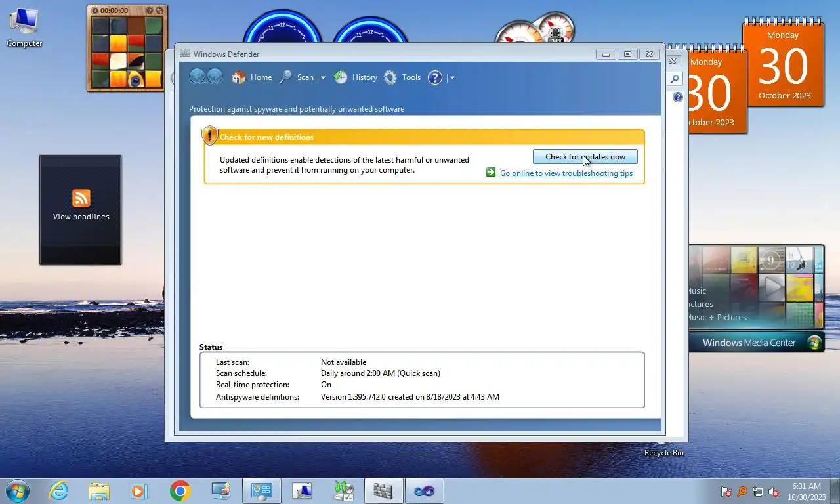The image size is (840, 504).
Task: Select Music + Pictures in Media Center gadget
Action: pyautogui.click(x=717, y=317)
